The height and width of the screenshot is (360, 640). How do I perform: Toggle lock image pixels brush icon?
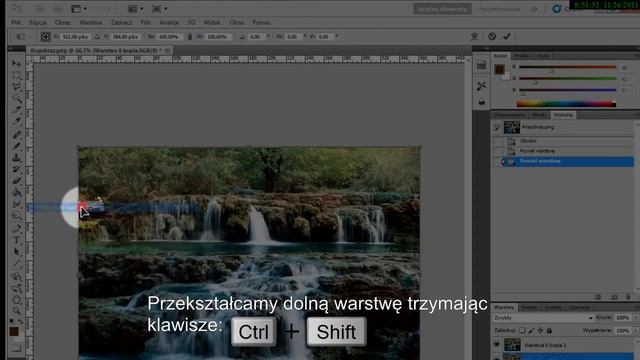click(x=531, y=330)
